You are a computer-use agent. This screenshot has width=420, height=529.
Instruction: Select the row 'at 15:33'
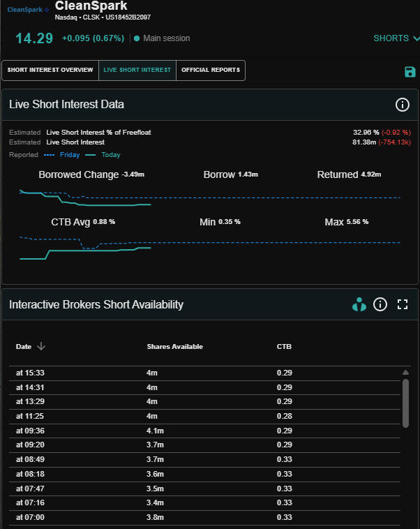point(205,373)
